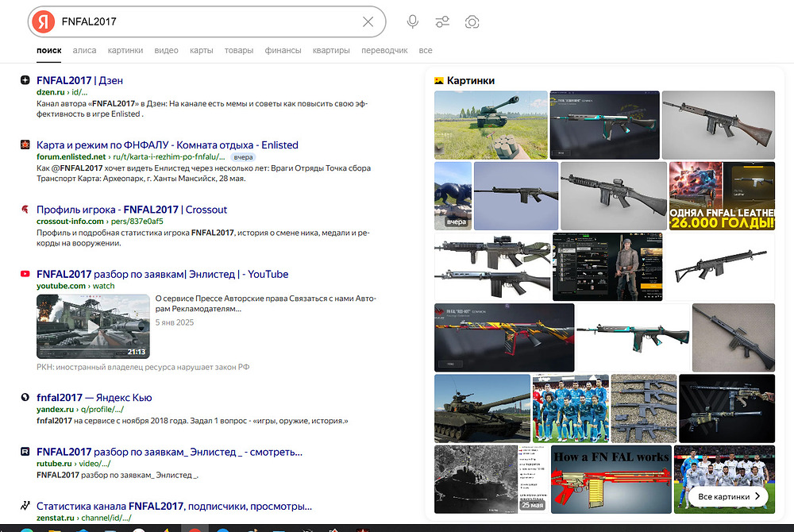Switch to the картинки tab
794x532 pixels.
(125, 51)
